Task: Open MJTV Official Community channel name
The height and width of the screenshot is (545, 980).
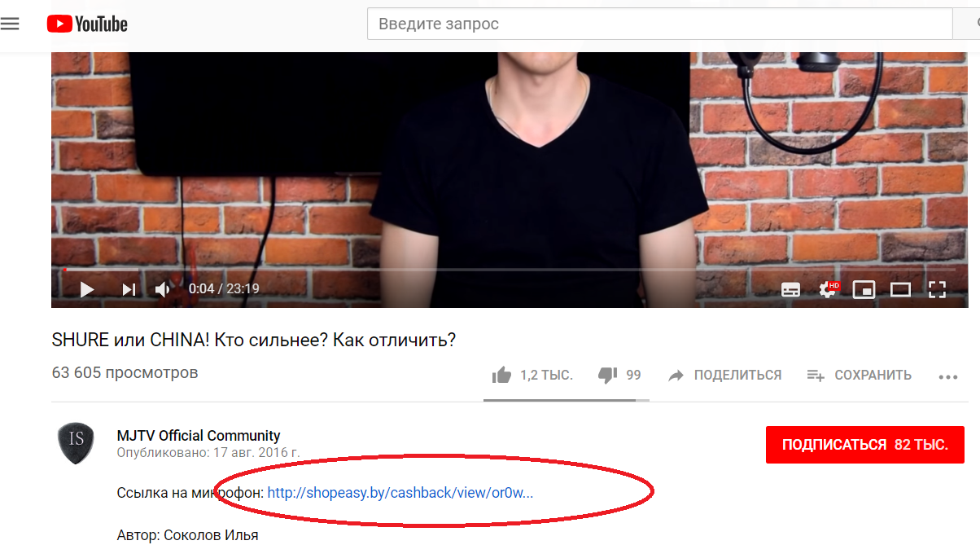Action: [199, 435]
